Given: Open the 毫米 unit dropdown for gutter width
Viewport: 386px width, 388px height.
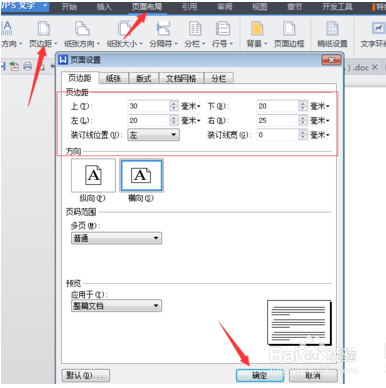Looking at the screenshot, I should 320,135.
